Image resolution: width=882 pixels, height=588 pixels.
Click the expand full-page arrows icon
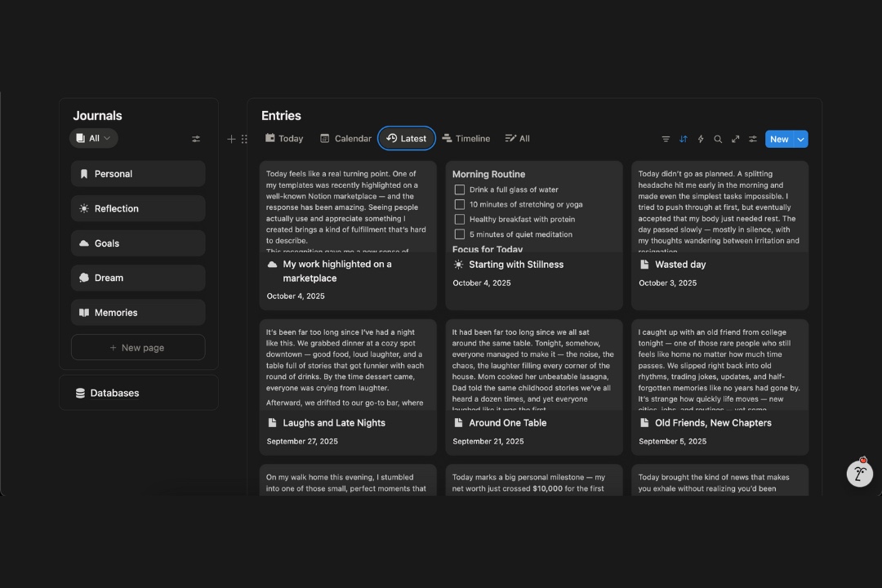coord(735,139)
